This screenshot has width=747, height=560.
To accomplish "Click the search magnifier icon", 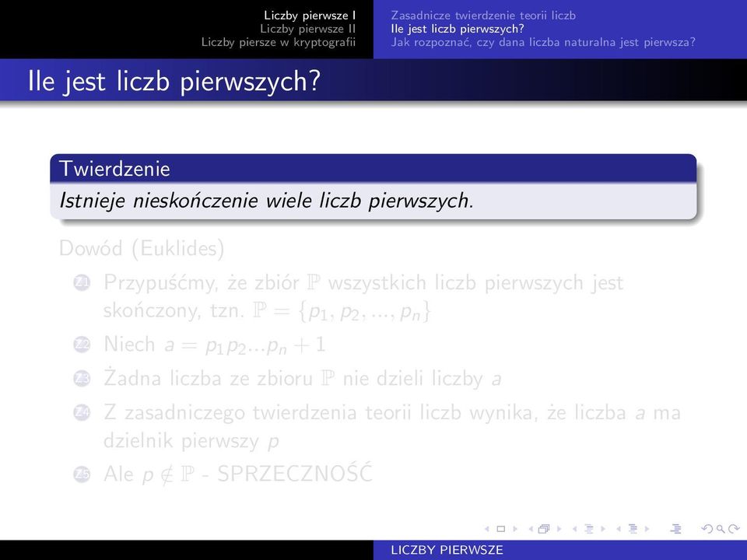I will 721,529.
